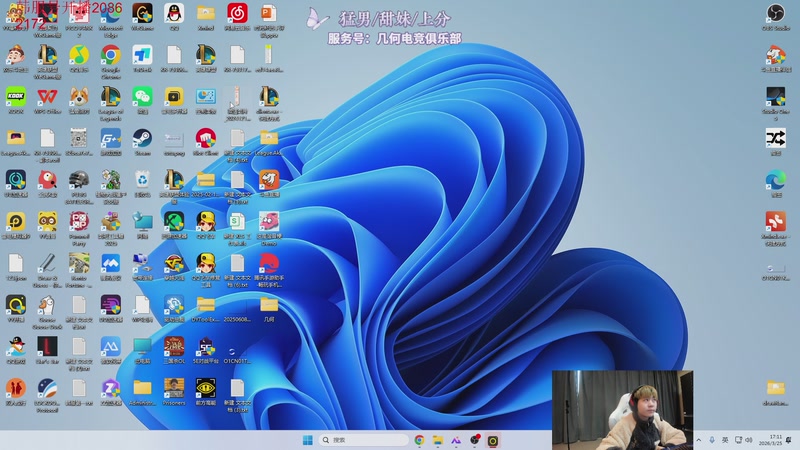The image size is (800, 450).
Task: Launch the CrossFire CF game icon
Action: [x=174, y=263]
